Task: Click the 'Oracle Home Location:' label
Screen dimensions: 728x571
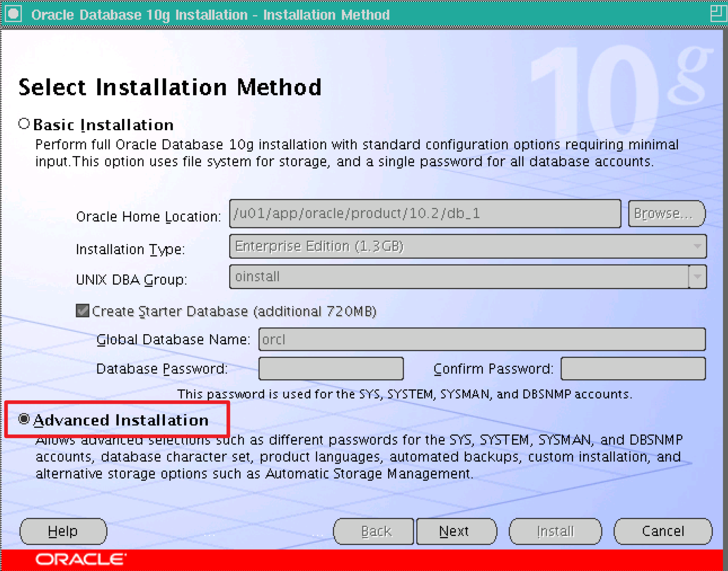Action: pos(149,217)
